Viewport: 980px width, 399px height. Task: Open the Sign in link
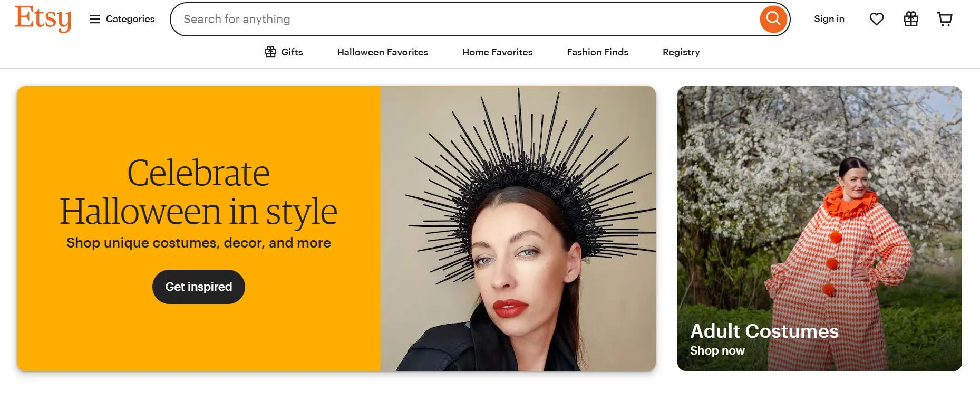coord(829,19)
